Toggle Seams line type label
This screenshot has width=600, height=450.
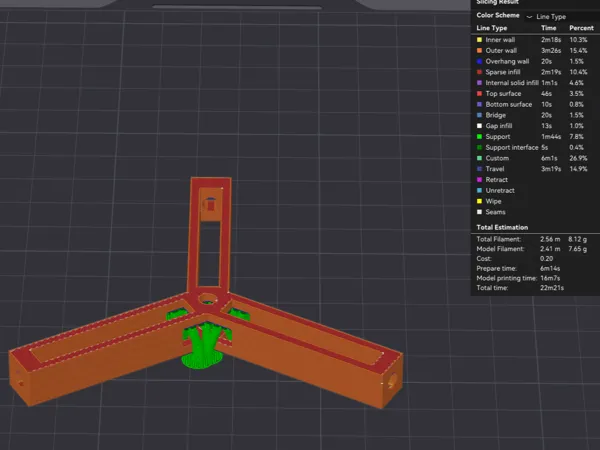tap(496, 212)
